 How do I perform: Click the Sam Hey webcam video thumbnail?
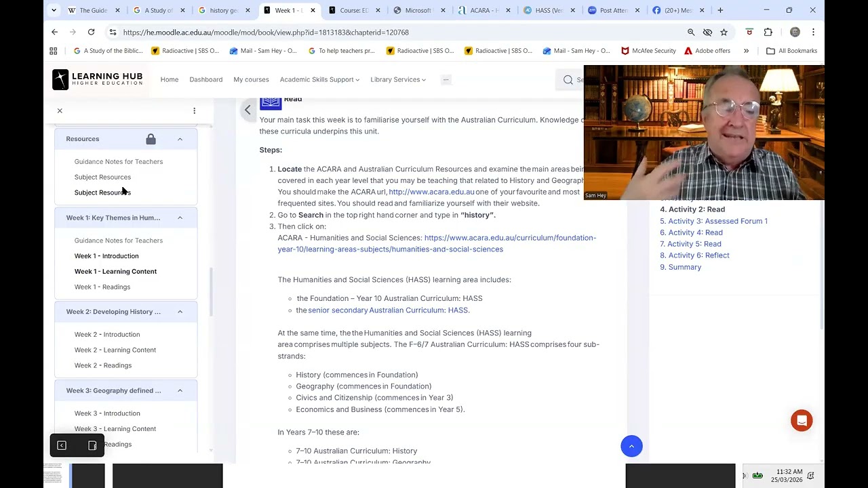click(704, 133)
